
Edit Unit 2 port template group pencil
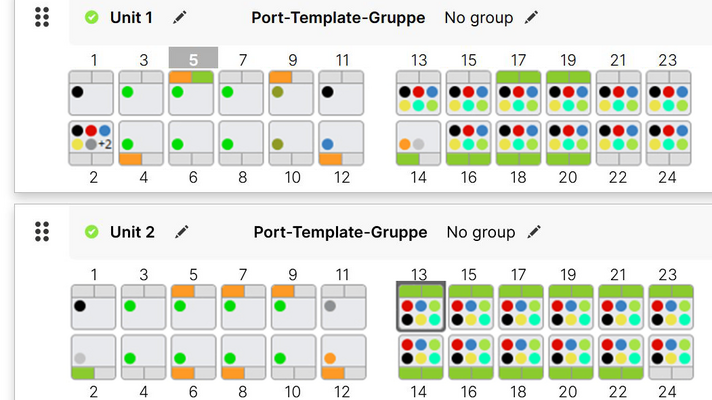pos(534,232)
